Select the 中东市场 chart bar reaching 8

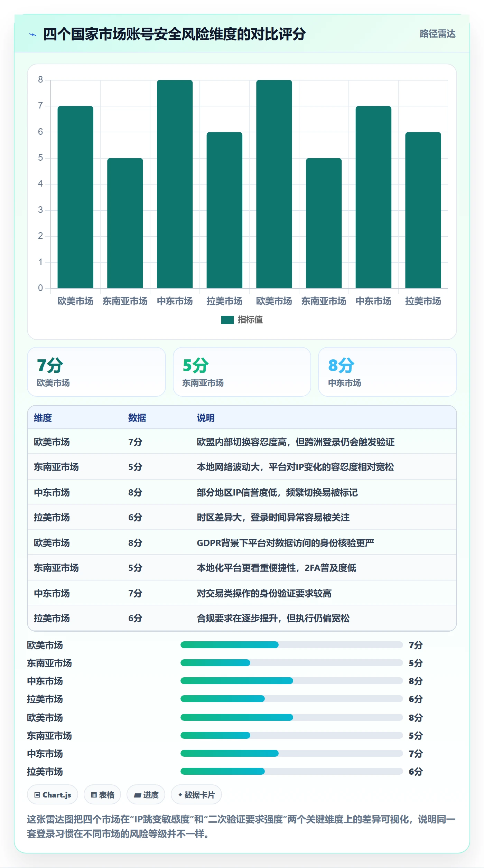(x=175, y=184)
